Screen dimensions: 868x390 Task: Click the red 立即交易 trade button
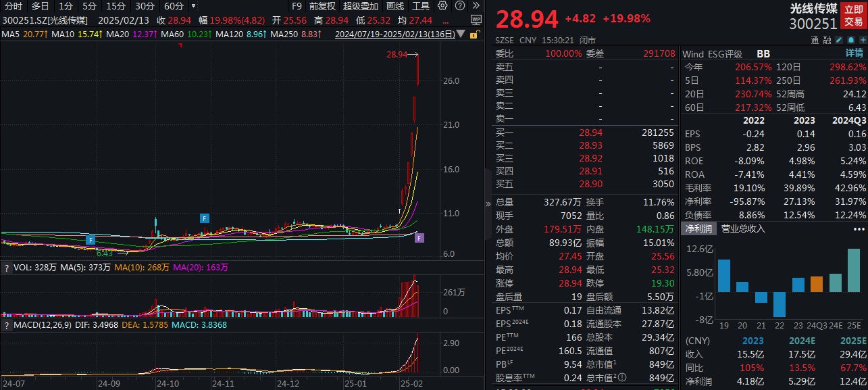click(853, 14)
